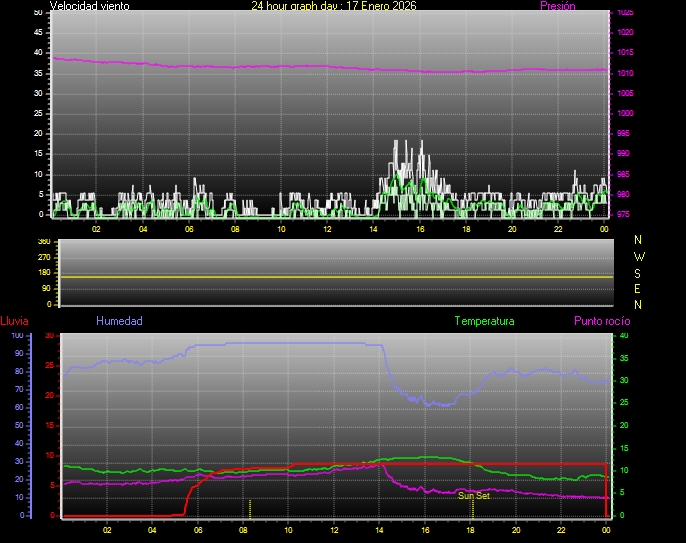Click the '12' hour label under wind graph
The height and width of the screenshot is (543, 686).
pos(327,229)
